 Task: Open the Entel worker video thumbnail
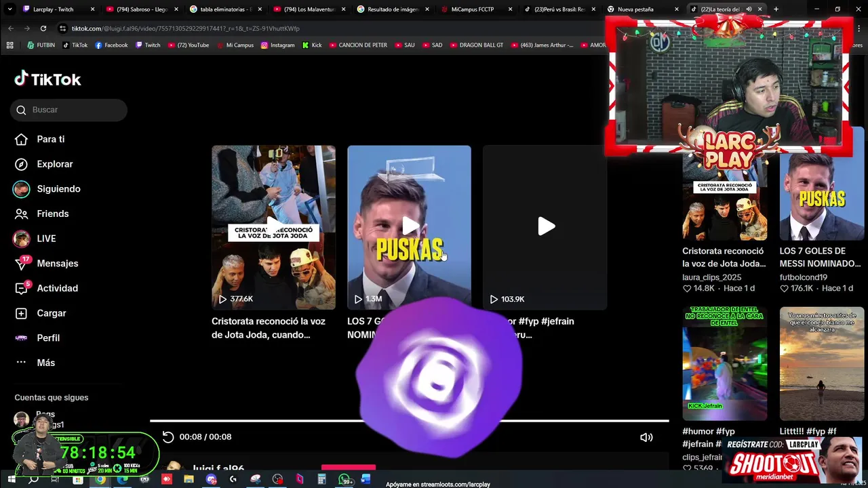click(724, 364)
